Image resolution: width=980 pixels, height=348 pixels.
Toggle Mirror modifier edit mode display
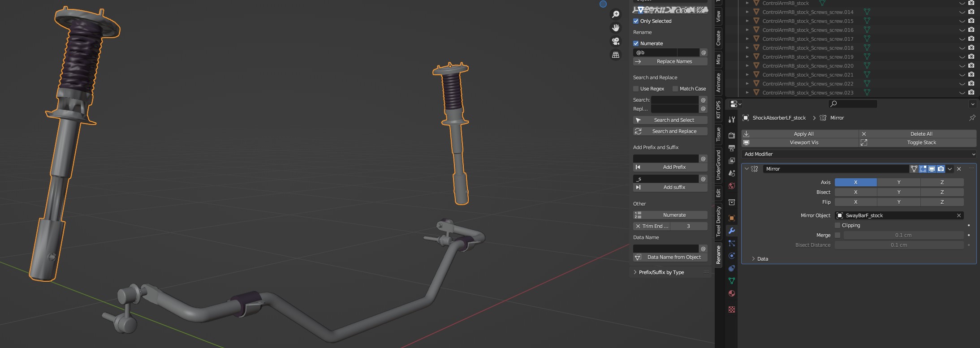[923, 169]
